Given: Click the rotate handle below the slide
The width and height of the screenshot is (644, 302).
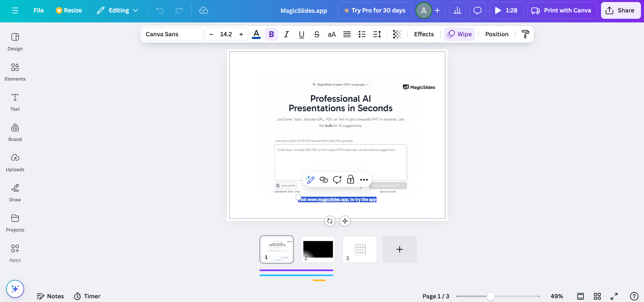Looking at the screenshot, I should click(x=330, y=221).
